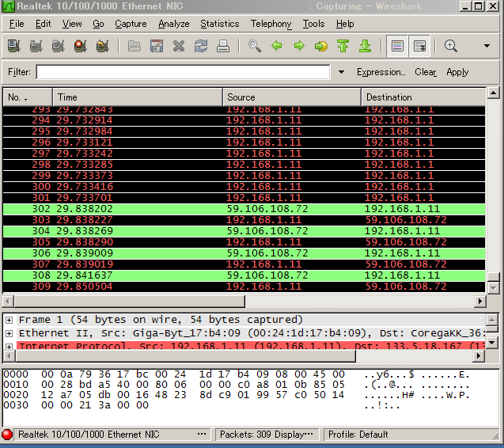Start a new live capture icon

click(59, 46)
